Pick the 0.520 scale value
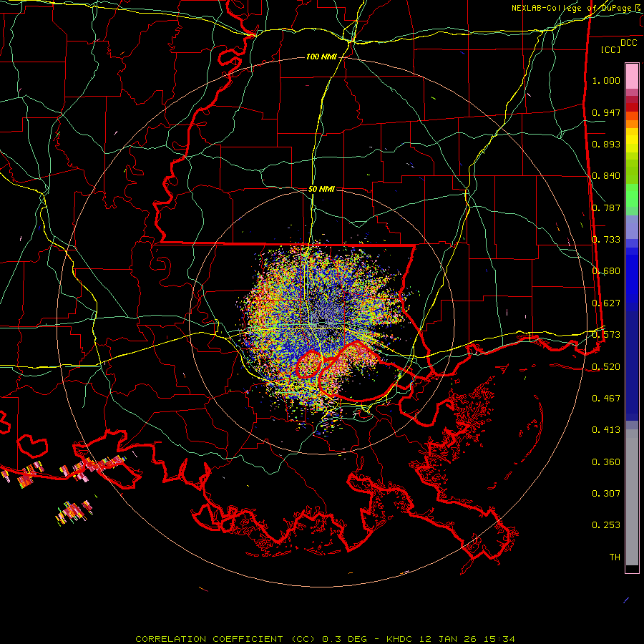The image size is (644, 644). coord(606,366)
